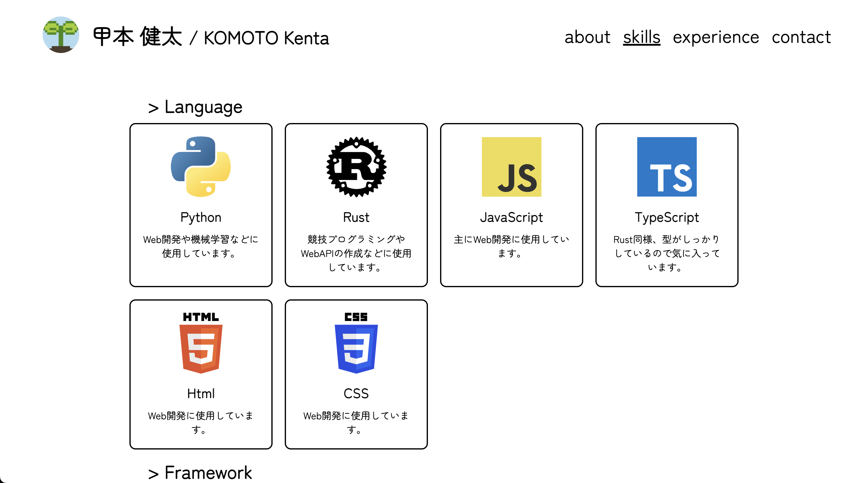Click the JavaScript card label
868x483 pixels.
[x=511, y=217]
